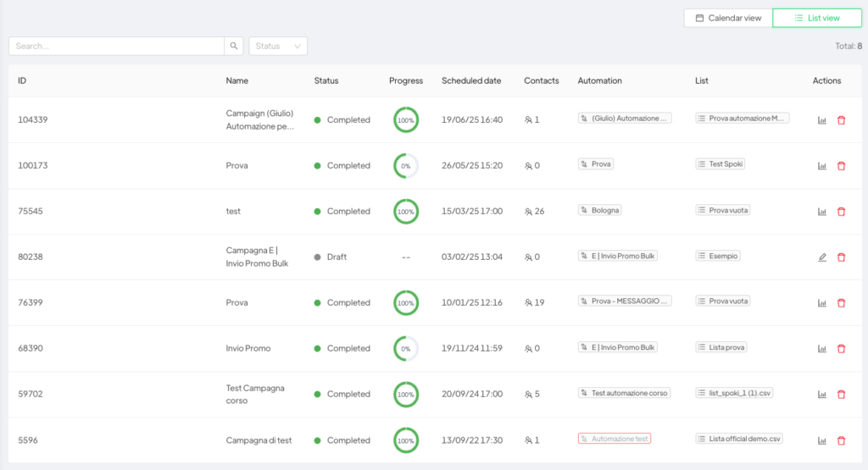The image size is (868, 470).
Task: Open statistics for campaign 104339
Action: [x=822, y=120]
